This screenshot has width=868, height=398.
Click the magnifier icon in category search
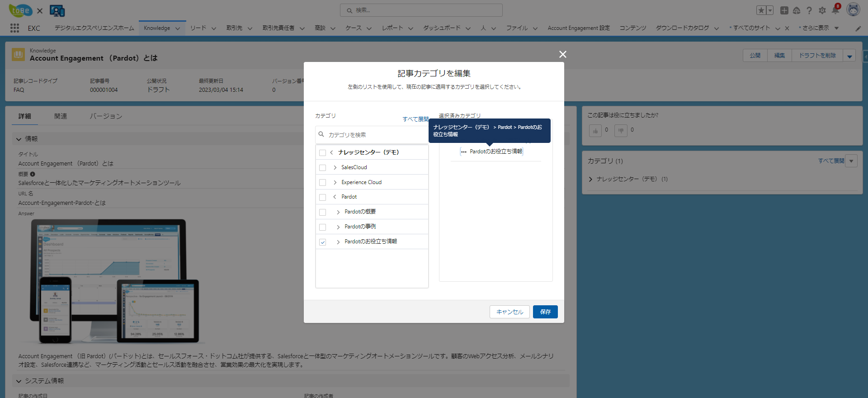pyautogui.click(x=321, y=134)
